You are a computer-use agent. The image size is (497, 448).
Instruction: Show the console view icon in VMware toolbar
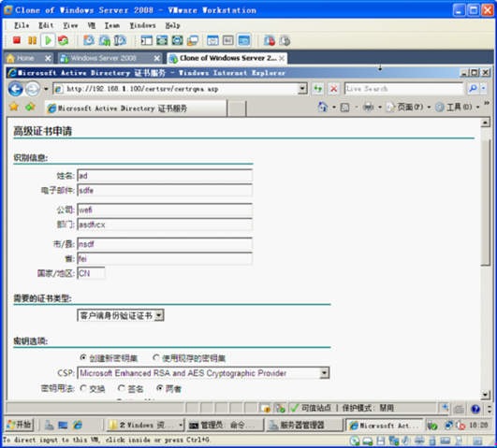click(x=243, y=40)
